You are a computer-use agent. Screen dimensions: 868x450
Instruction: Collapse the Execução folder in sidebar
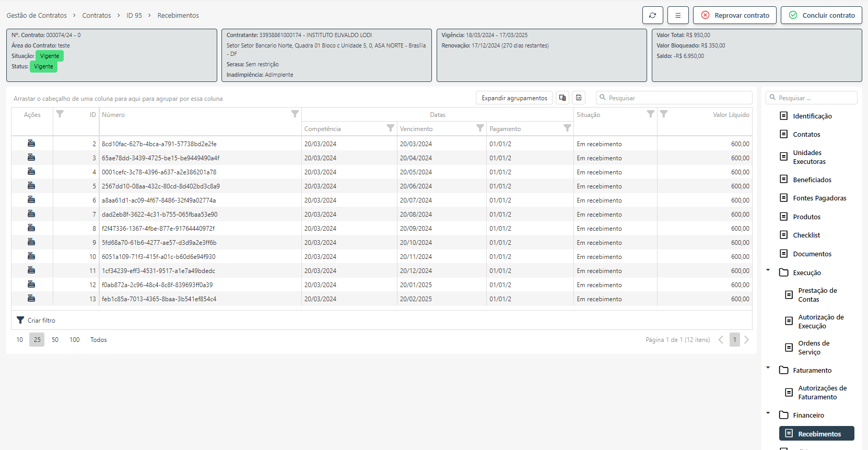768,270
